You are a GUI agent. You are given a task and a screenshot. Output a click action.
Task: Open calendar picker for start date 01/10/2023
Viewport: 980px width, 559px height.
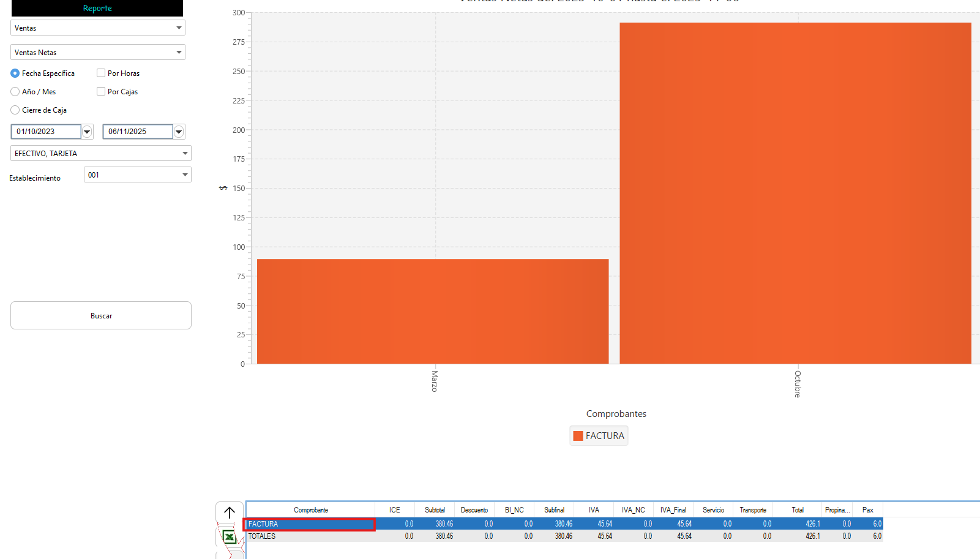click(x=87, y=132)
